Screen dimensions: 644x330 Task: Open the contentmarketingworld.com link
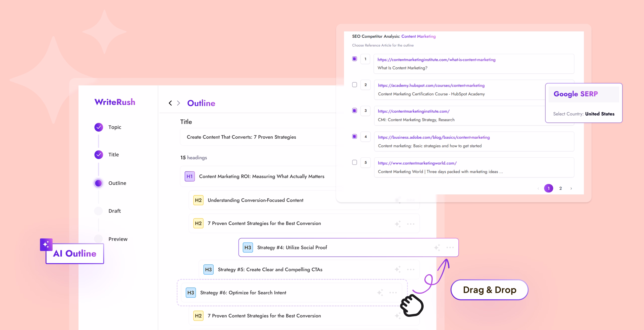point(417,163)
